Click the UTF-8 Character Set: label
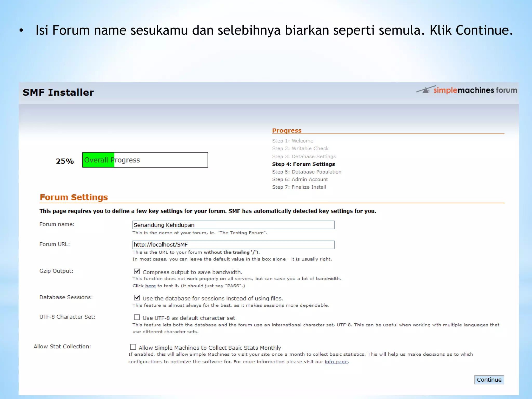Viewport: 532px width, 399px height. coord(67,317)
